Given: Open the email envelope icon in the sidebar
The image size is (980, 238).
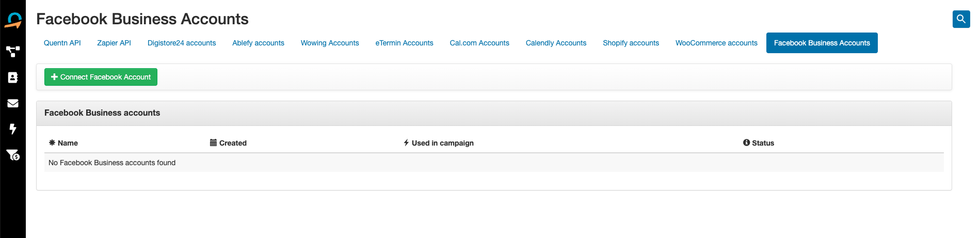Looking at the screenshot, I should click(x=13, y=103).
